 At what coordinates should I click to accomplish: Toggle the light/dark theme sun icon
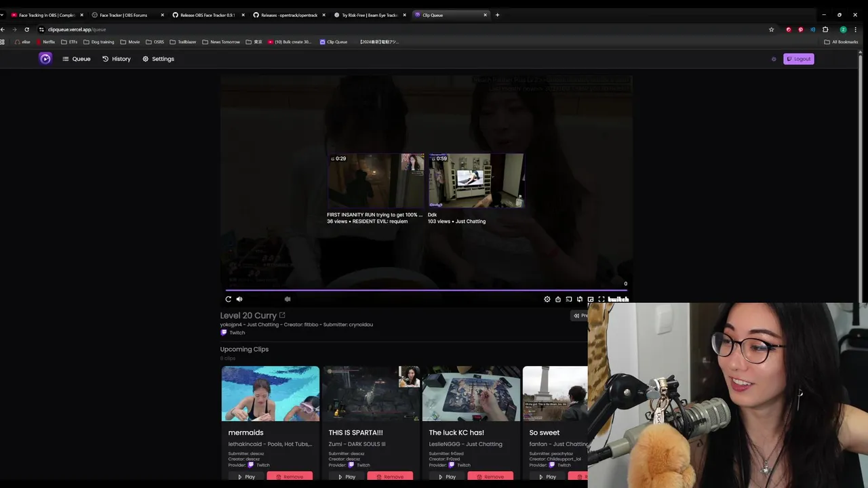774,59
